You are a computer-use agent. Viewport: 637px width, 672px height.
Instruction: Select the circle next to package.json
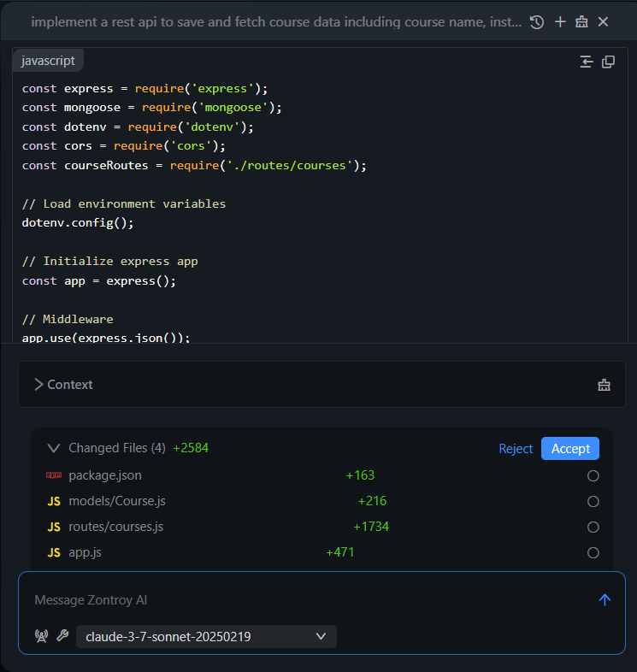coord(593,475)
